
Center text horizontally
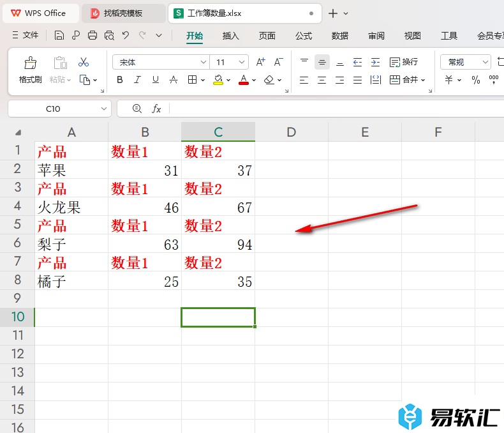click(322, 80)
